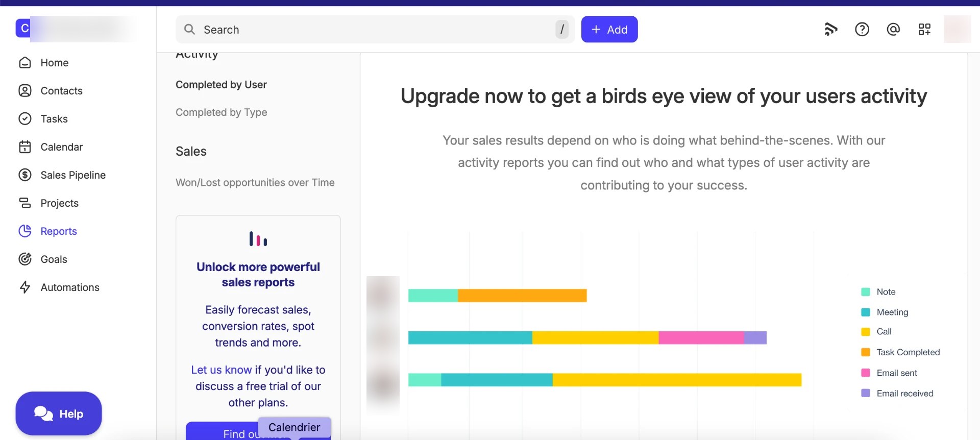
Task: Focus the Search input field
Action: click(375, 30)
